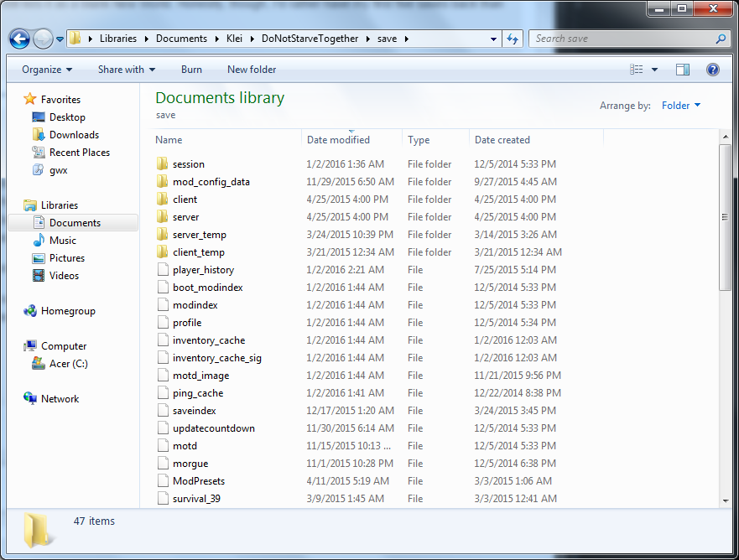Image resolution: width=739 pixels, height=560 pixels.
Task: Click the session folder icon
Action: click(163, 164)
